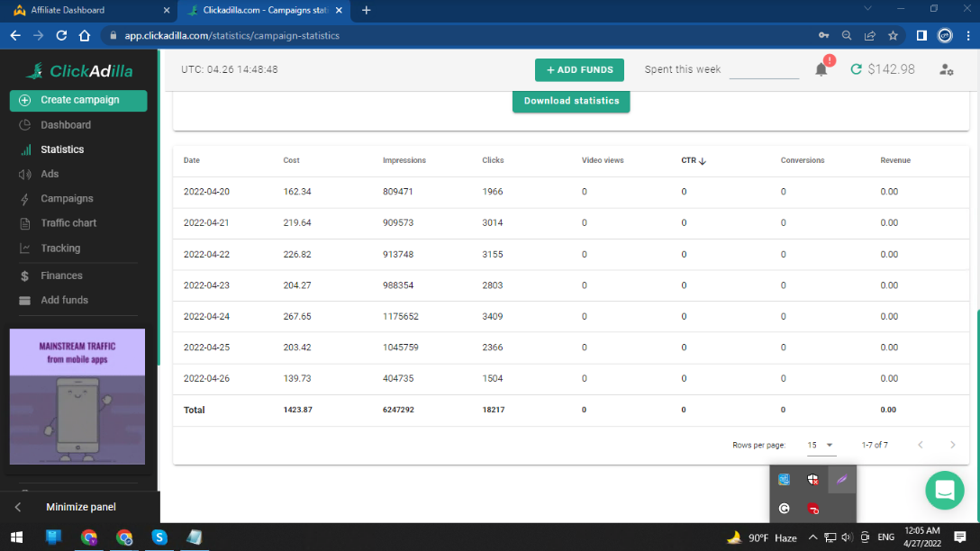Sort statistics by the Impressions column
The width and height of the screenshot is (980, 551).
tap(404, 160)
